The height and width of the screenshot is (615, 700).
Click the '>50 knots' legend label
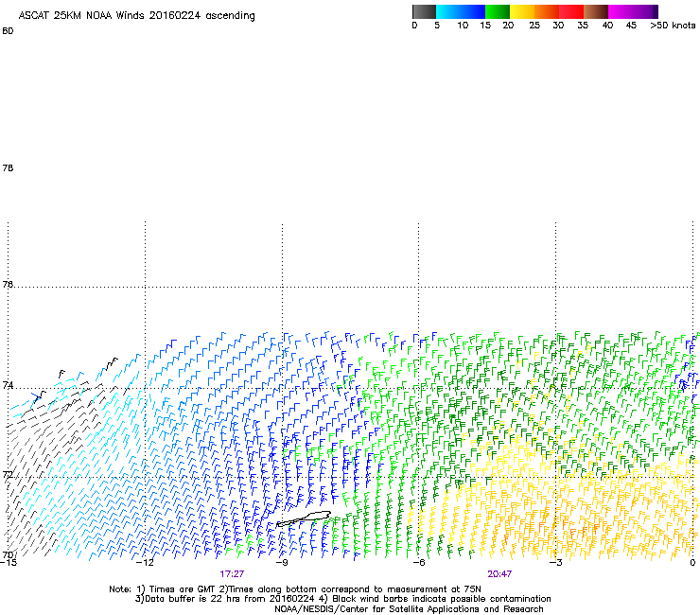point(673,26)
